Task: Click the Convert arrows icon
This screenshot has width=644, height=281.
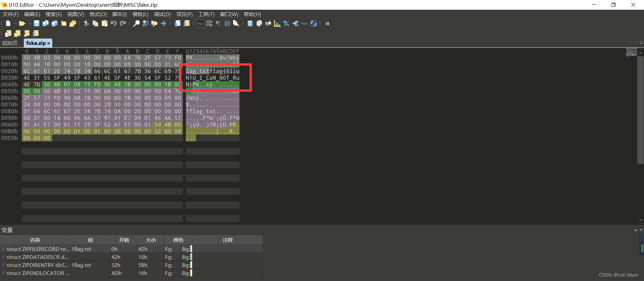Action: click(x=268, y=23)
